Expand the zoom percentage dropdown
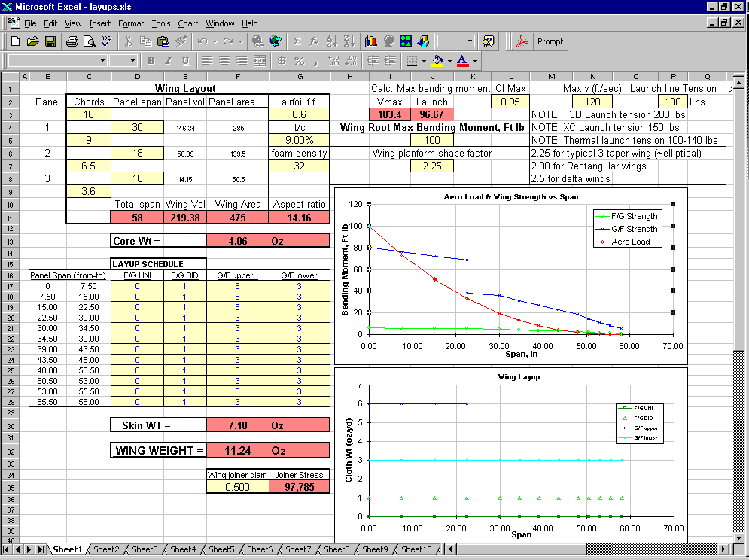The height and width of the screenshot is (560, 749). pos(470,42)
